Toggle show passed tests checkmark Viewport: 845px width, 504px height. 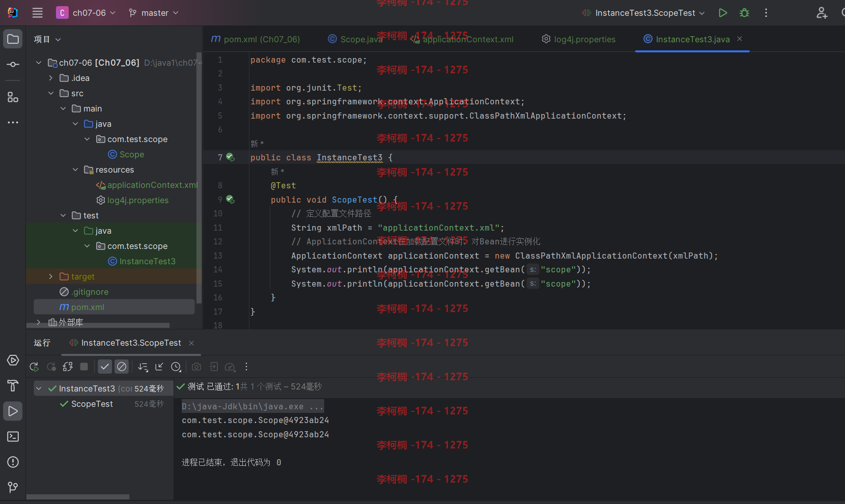pos(105,367)
